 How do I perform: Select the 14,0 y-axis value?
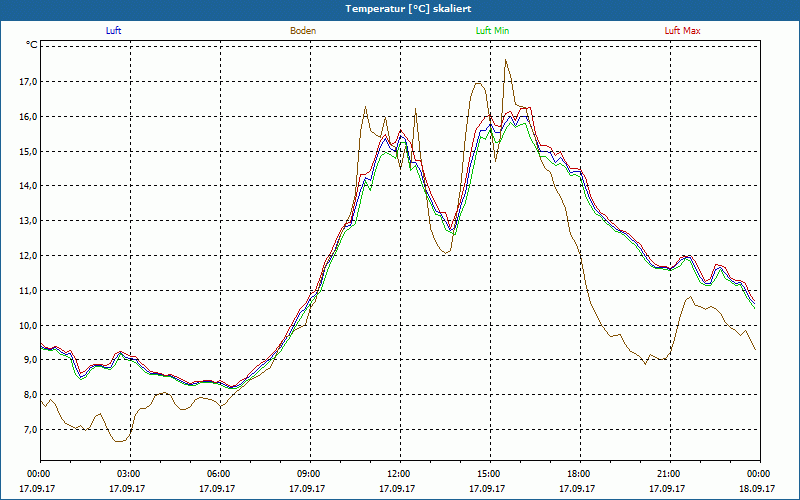(x=29, y=186)
